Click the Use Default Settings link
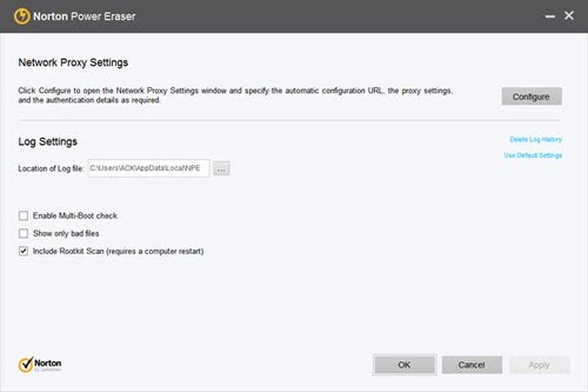588x392 pixels. [533, 155]
